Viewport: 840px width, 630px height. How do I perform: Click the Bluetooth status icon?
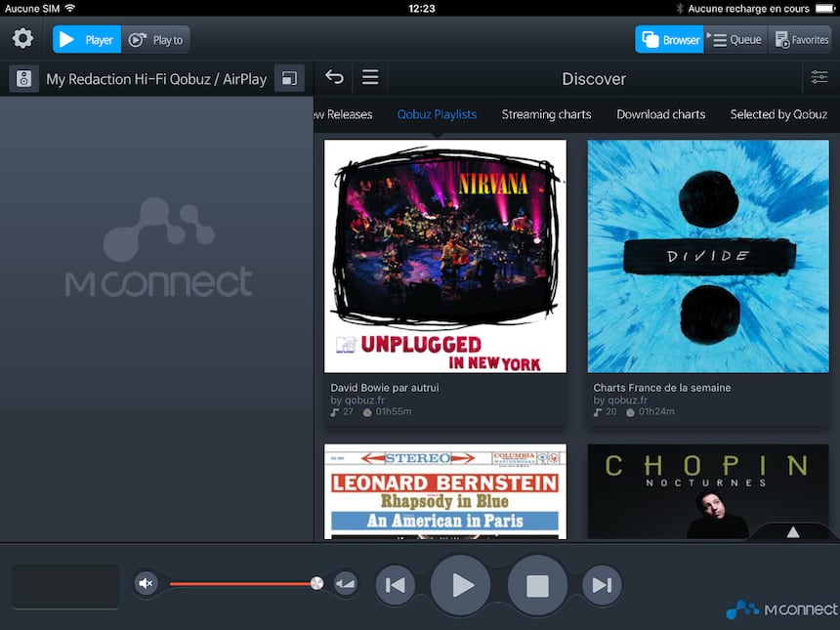tap(679, 8)
